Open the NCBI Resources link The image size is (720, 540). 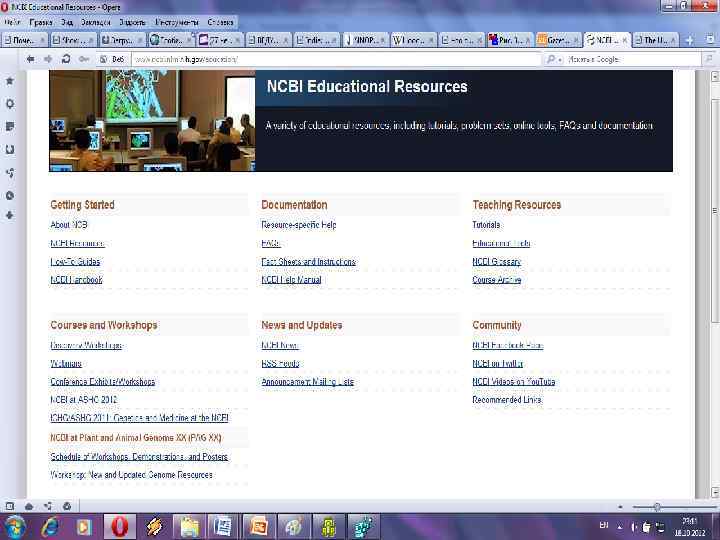click(x=77, y=243)
